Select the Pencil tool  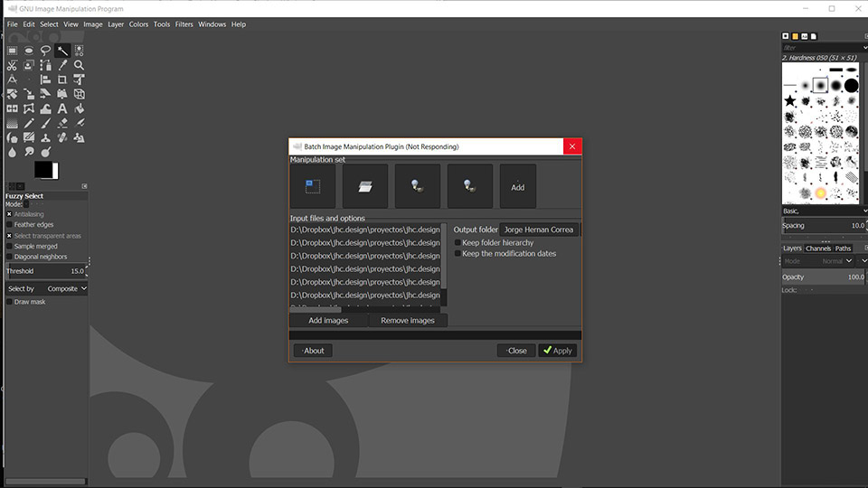[x=29, y=123]
